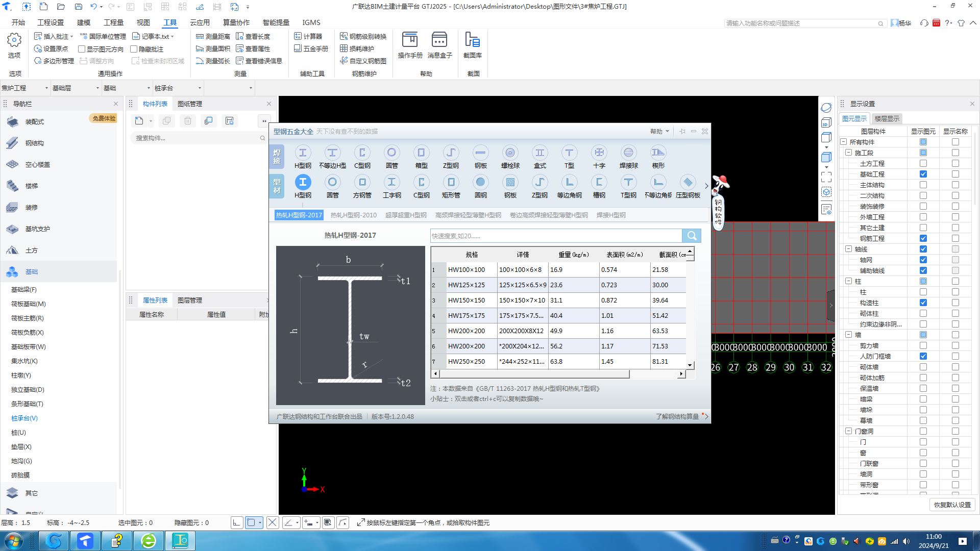Open 计算器 calculator tool
The width and height of the screenshot is (980, 551).
308,36
